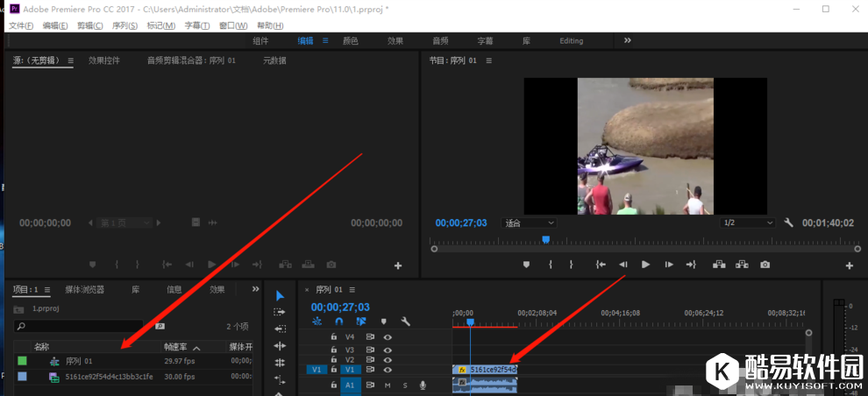Viewport: 868px width, 396px height.
Task: Play the sequence in Program monitor
Action: pyautogui.click(x=645, y=265)
